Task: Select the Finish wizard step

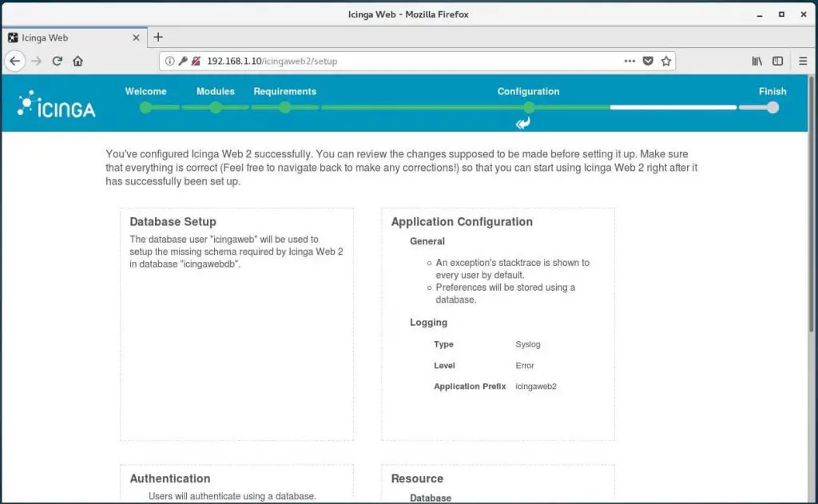Action: point(772,91)
